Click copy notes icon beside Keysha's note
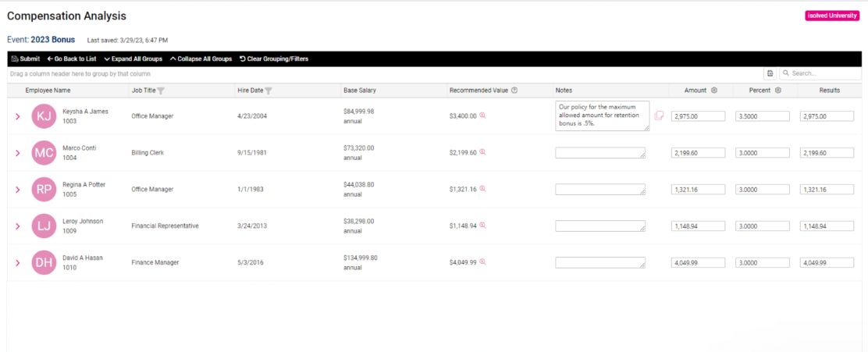 (660, 116)
